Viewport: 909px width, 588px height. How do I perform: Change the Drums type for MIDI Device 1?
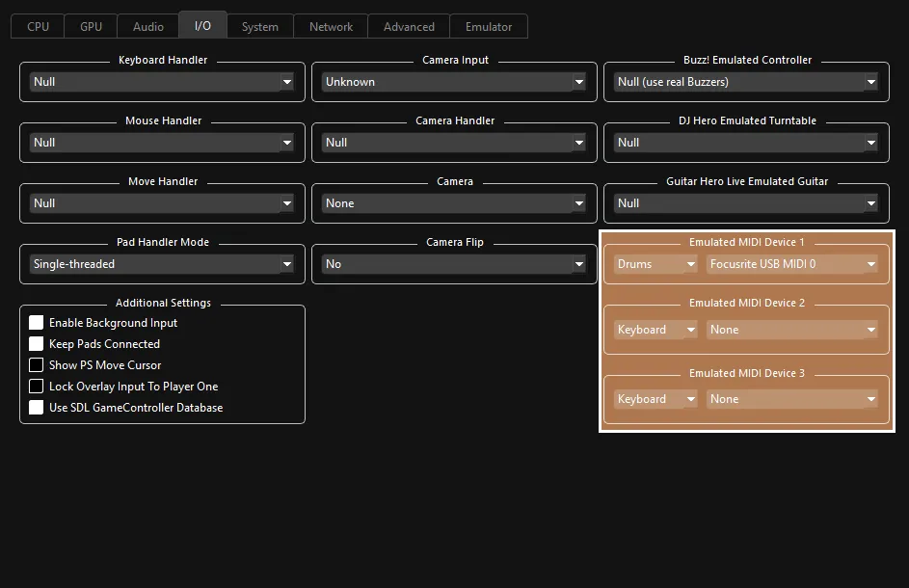(655, 263)
